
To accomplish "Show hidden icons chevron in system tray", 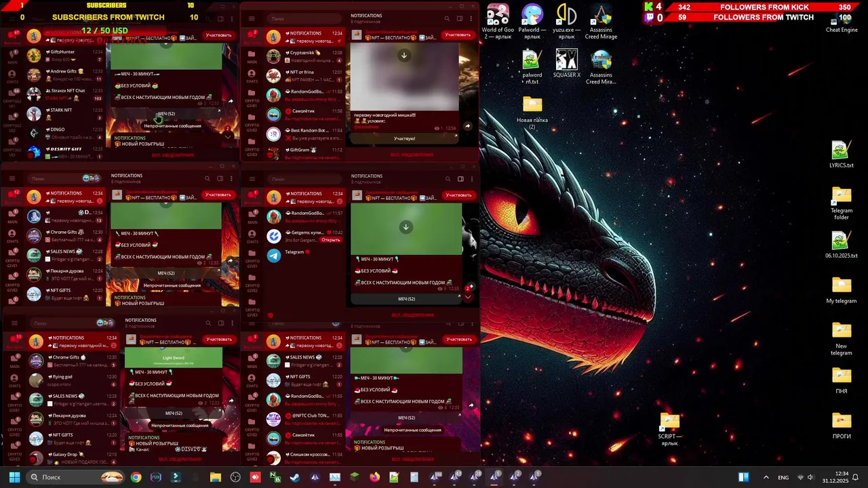I will click(766, 477).
